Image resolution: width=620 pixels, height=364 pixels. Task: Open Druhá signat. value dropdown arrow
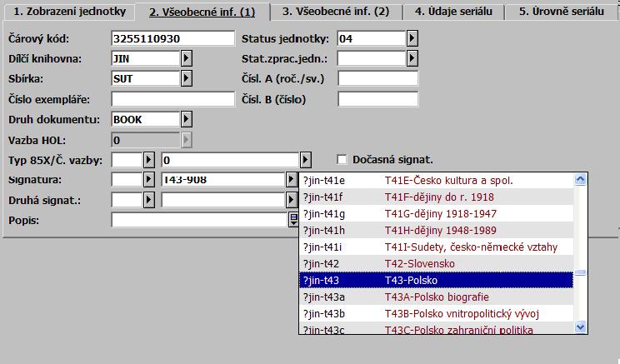pos(292,200)
